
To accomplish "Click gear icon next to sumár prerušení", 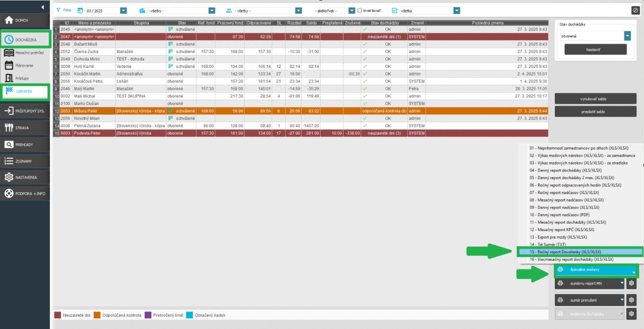I will point(632,300).
